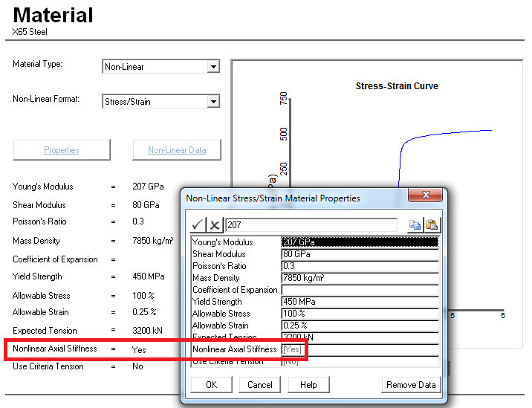The width and height of the screenshot is (532, 408).
Task: Click the Remove Data button
Action: (411, 385)
